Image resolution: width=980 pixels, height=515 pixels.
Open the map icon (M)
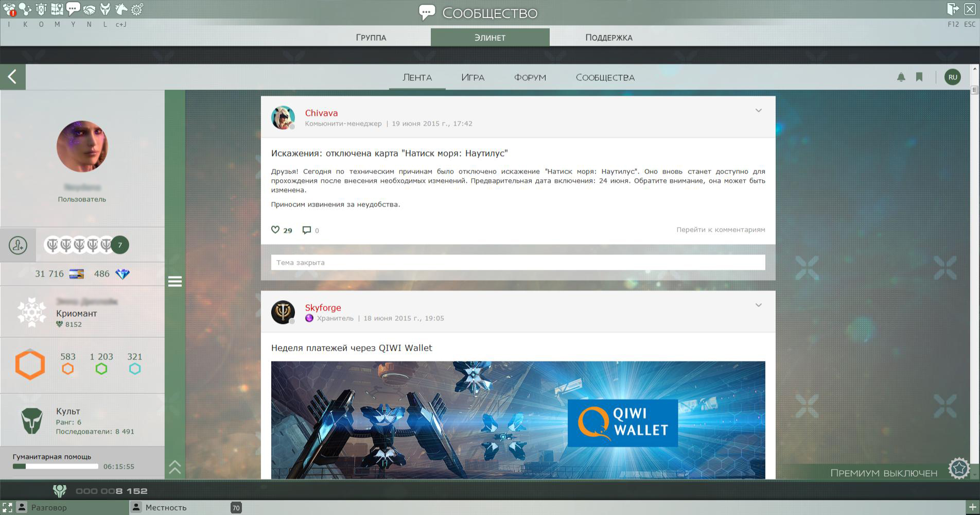tap(57, 9)
